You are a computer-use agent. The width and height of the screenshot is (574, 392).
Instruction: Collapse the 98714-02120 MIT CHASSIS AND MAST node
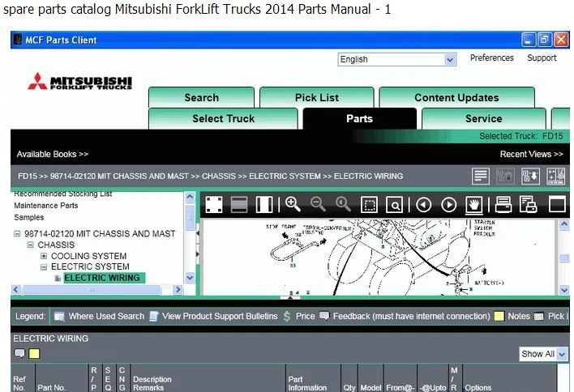(x=17, y=234)
